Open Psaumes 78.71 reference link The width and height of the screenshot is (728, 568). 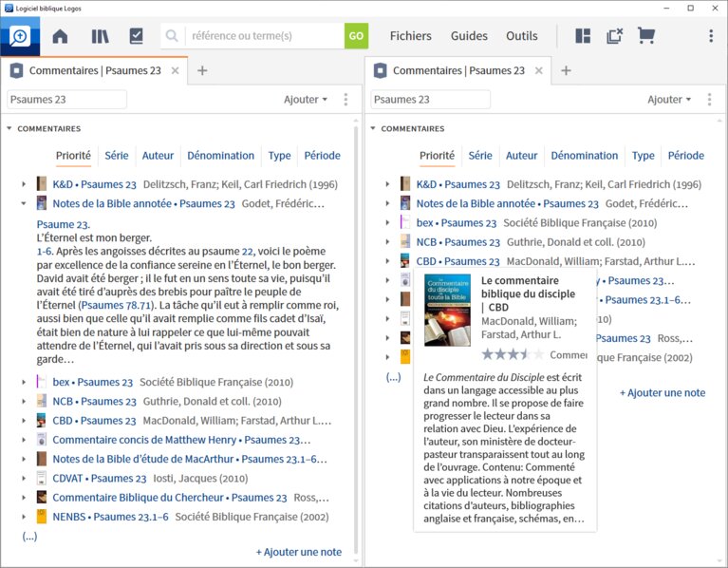pyautogui.click(x=116, y=305)
